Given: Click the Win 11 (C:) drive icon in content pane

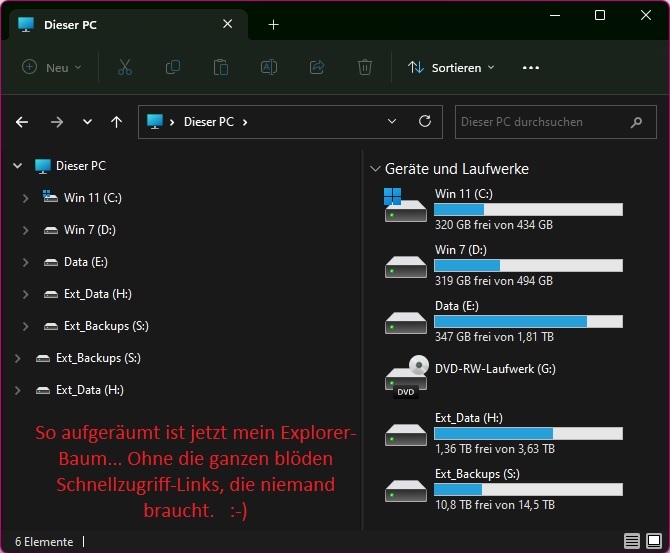Looking at the screenshot, I should [x=405, y=205].
